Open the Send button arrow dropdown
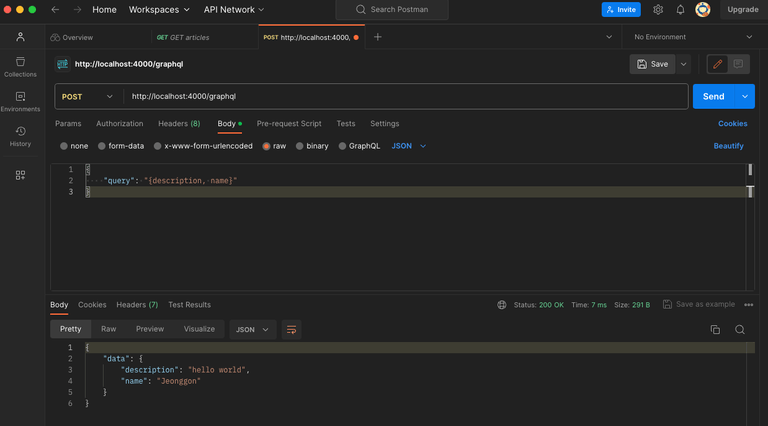This screenshot has height=426, width=768. click(x=745, y=96)
